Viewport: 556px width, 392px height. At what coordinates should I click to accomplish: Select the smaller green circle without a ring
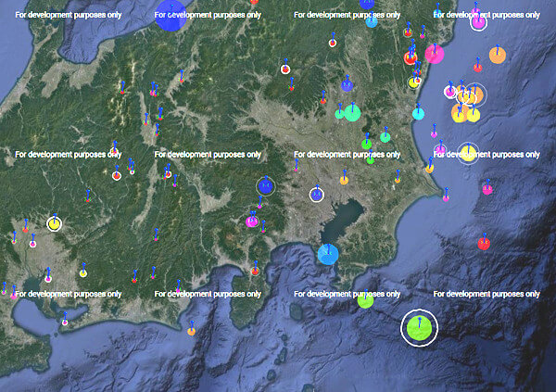click(x=365, y=299)
